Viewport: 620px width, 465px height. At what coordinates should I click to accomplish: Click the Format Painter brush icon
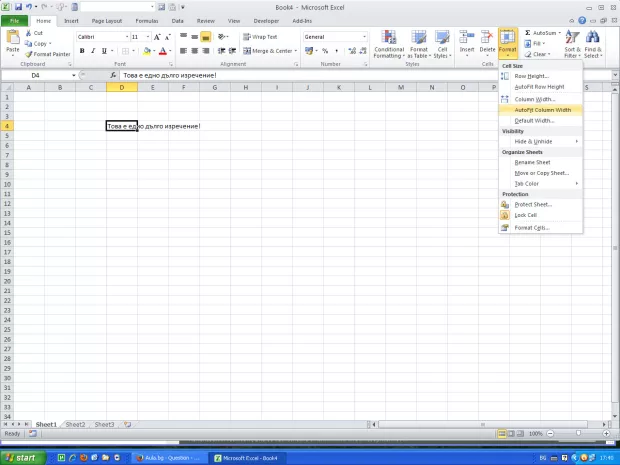[29, 54]
